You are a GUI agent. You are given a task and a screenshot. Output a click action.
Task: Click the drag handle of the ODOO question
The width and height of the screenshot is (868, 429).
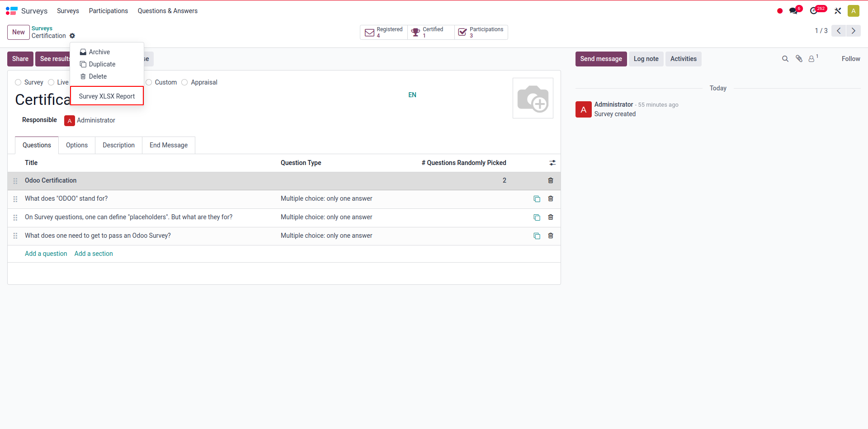[x=15, y=199]
